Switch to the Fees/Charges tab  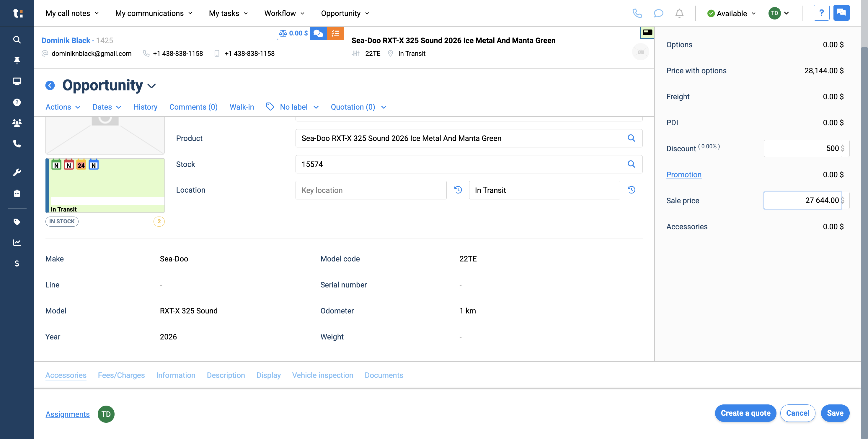pyautogui.click(x=121, y=375)
